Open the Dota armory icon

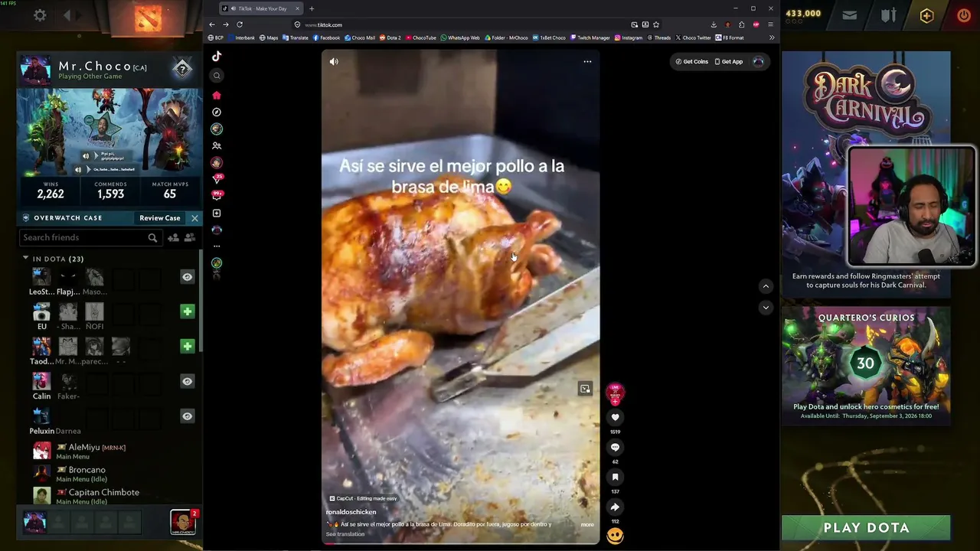[888, 15]
